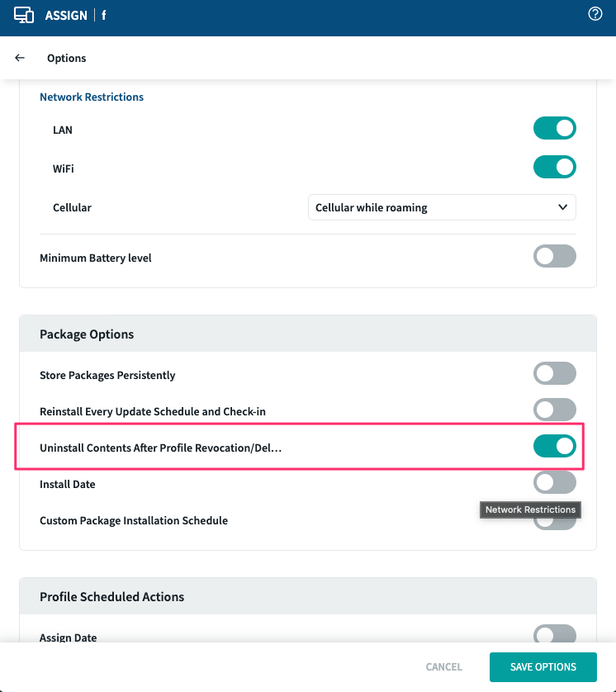Click the Profile Scheduled Actions header
Screen dimensions: 616x692
[111, 596]
